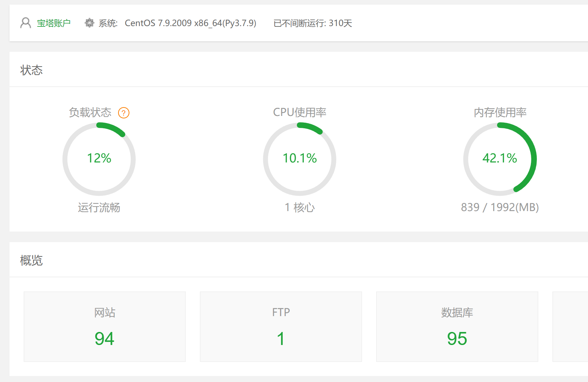Click the CPU使用率 label
The image size is (588, 382).
tap(300, 112)
